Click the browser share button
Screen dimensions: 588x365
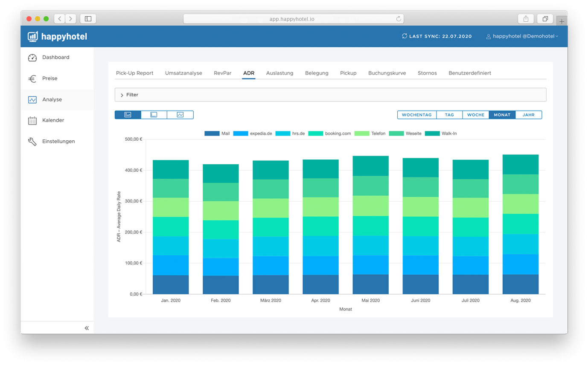[x=526, y=19]
